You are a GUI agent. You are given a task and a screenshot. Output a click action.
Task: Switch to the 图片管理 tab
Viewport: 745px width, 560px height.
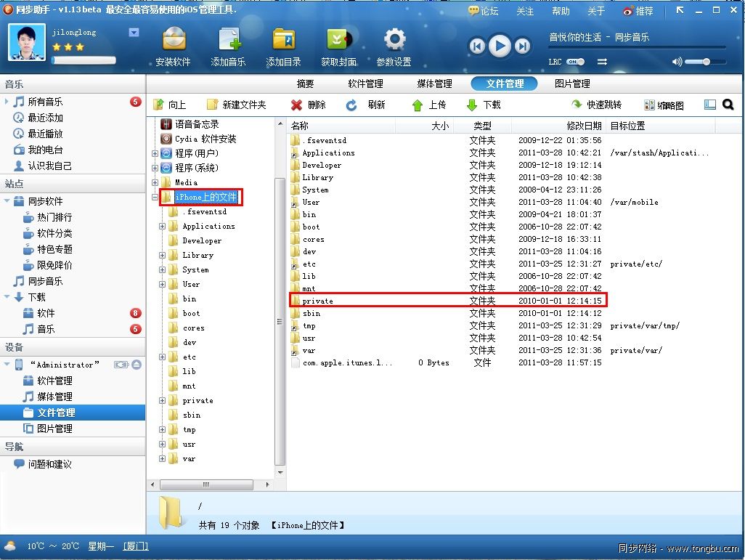coord(572,84)
